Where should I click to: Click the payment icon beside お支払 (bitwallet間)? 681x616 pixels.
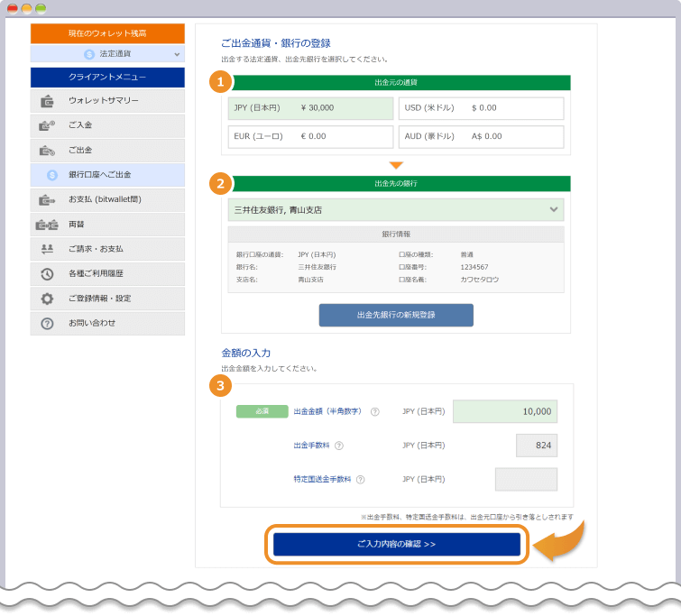click(47, 200)
